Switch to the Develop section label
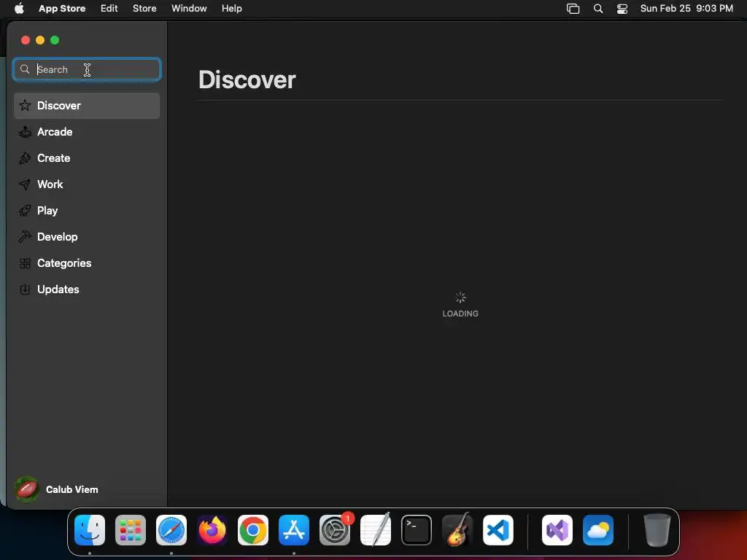This screenshot has height=560, width=747. click(58, 237)
